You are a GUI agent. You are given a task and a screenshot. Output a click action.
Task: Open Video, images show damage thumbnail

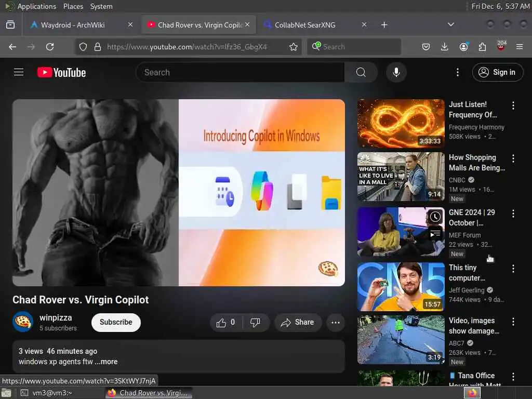coord(401,340)
